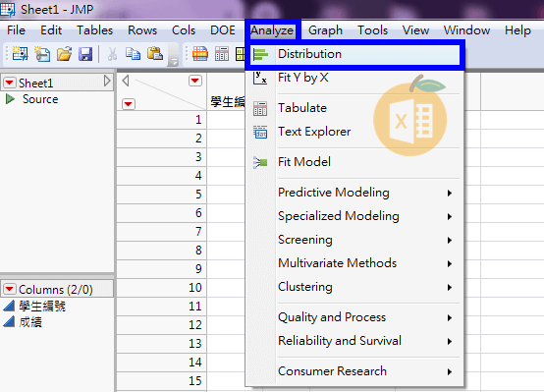
Task: Select row number 10
Action: tap(162, 288)
